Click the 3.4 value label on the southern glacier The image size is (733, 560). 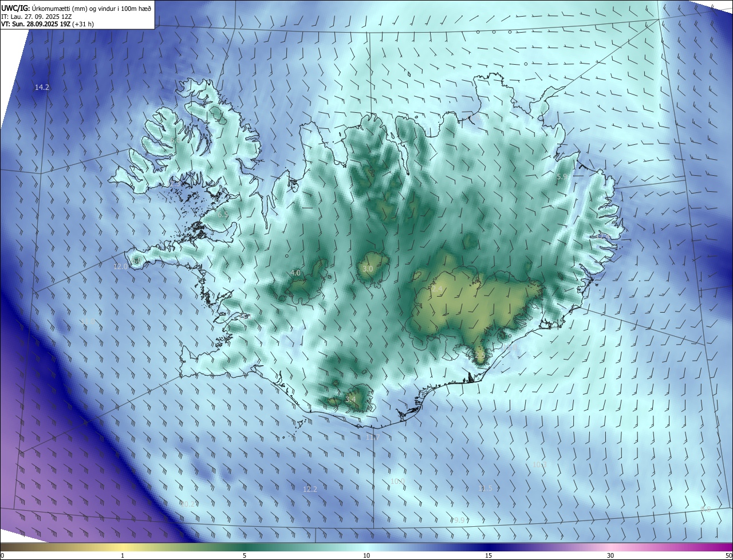tap(351, 399)
